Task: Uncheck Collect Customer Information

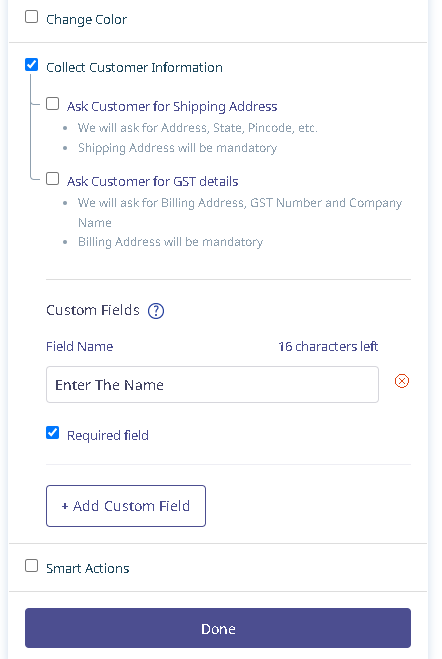Action: 32,65
